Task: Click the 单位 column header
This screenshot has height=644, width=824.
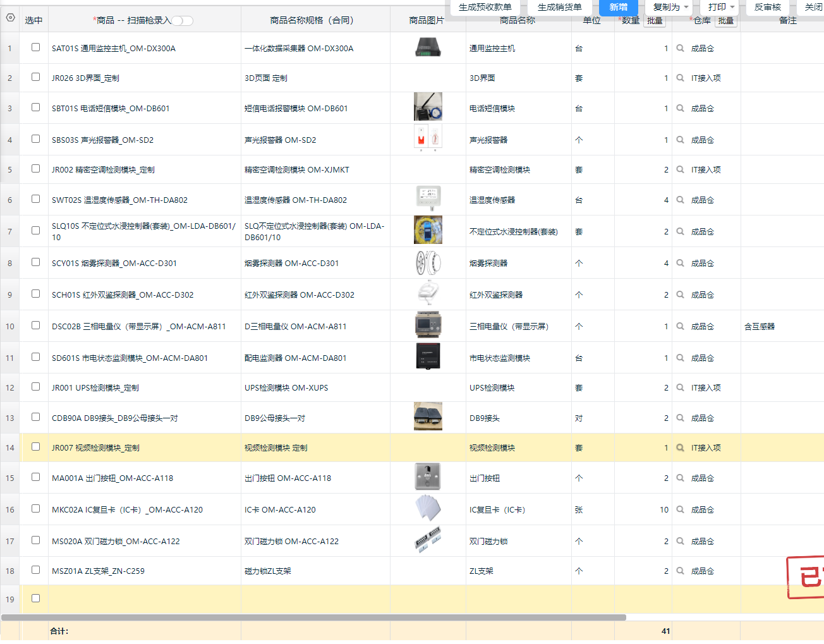Action: click(592, 21)
